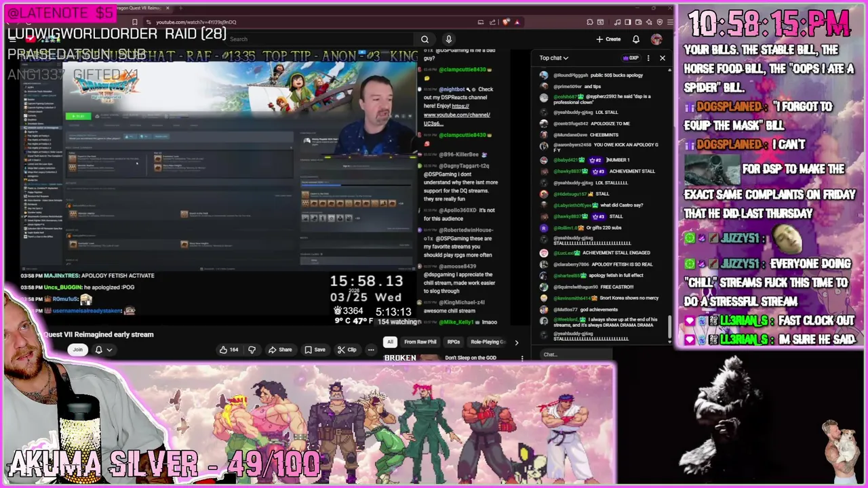Select the RPGs filter chip
This screenshot has height=488, width=868.
(x=454, y=342)
